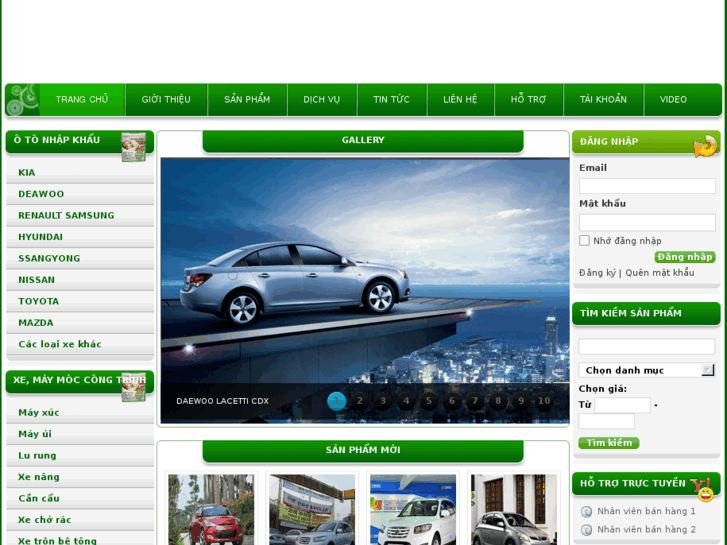Click Quên mật khẩu link
727x545 pixels.
[660, 273]
